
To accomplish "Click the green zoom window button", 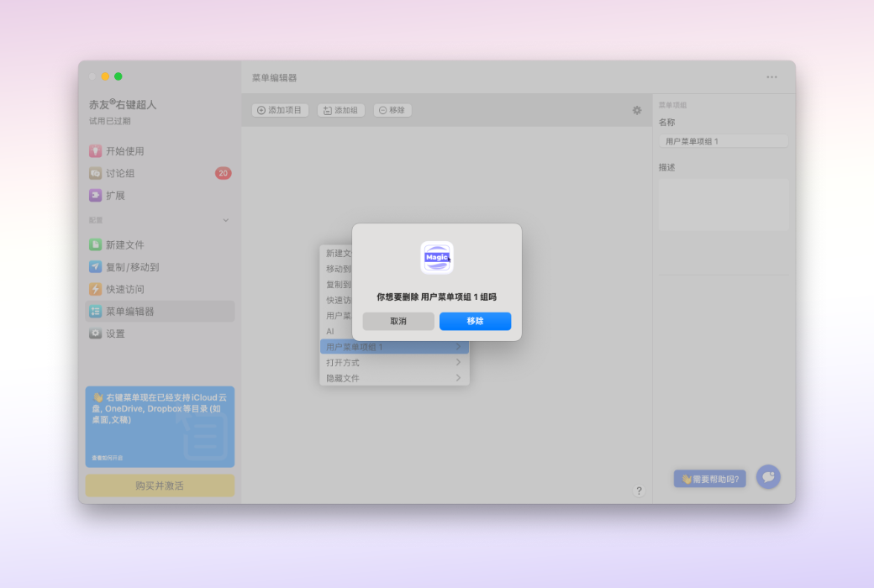I will click(118, 76).
